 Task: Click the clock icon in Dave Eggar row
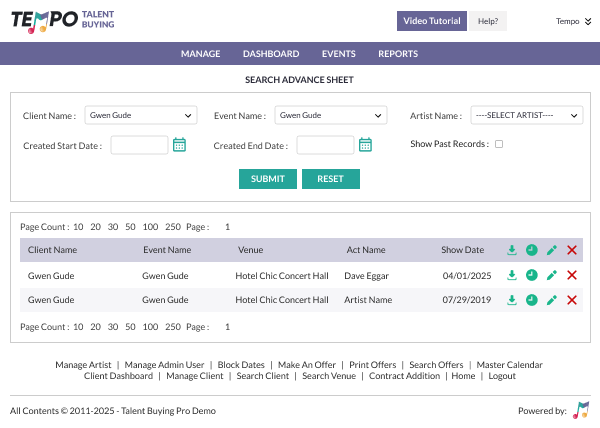point(532,275)
